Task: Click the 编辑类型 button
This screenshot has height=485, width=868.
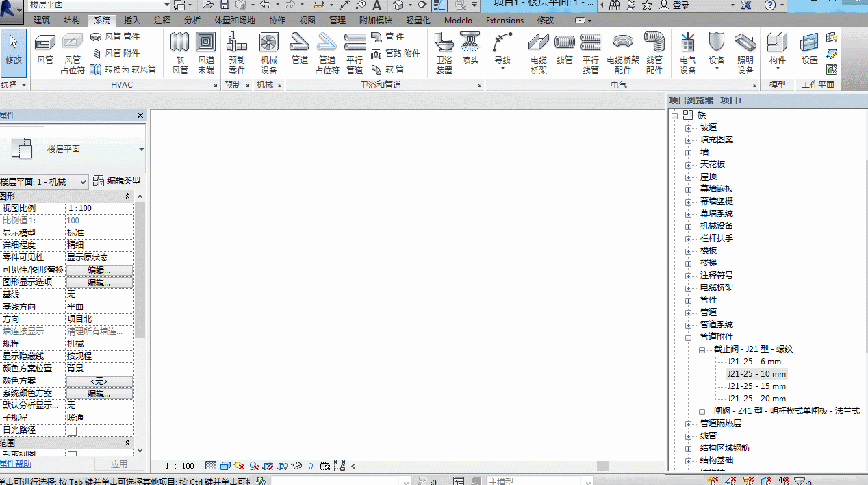Action: coord(116,181)
